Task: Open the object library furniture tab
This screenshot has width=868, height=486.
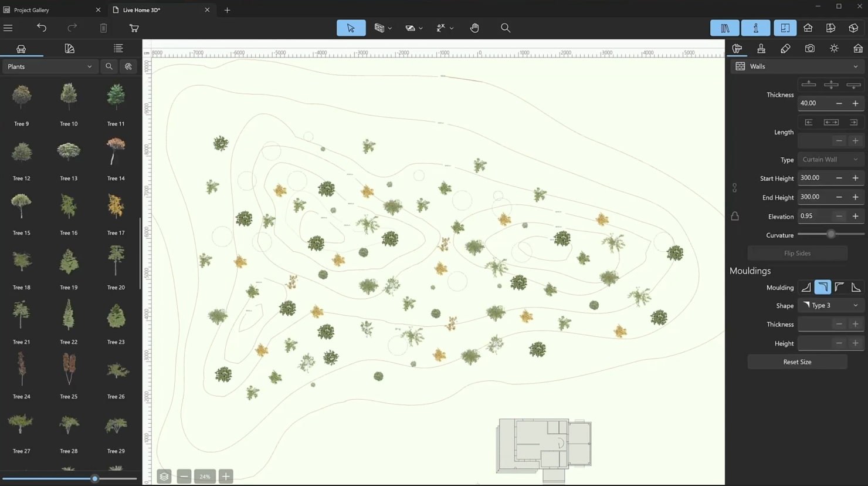Action: 21,49
